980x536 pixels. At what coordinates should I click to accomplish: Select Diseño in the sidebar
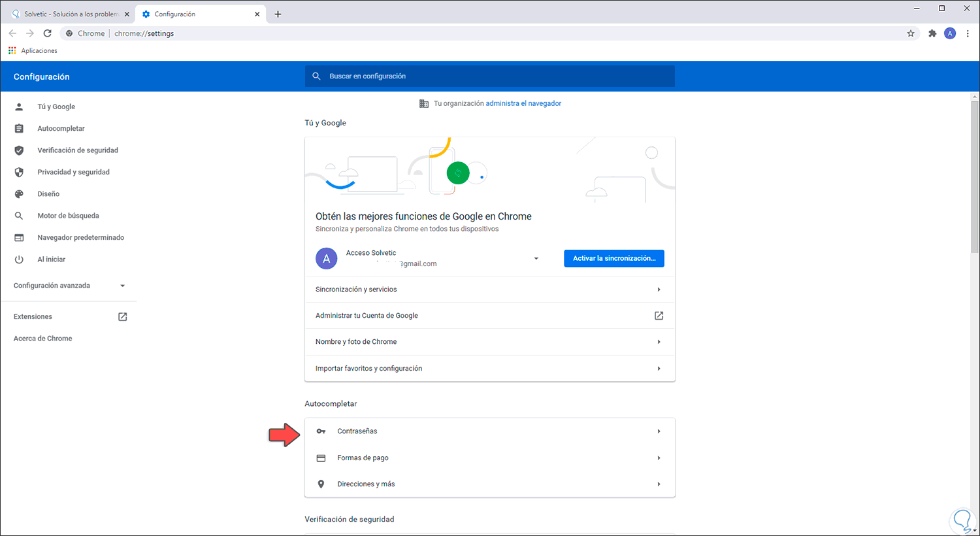(x=48, y=194)
